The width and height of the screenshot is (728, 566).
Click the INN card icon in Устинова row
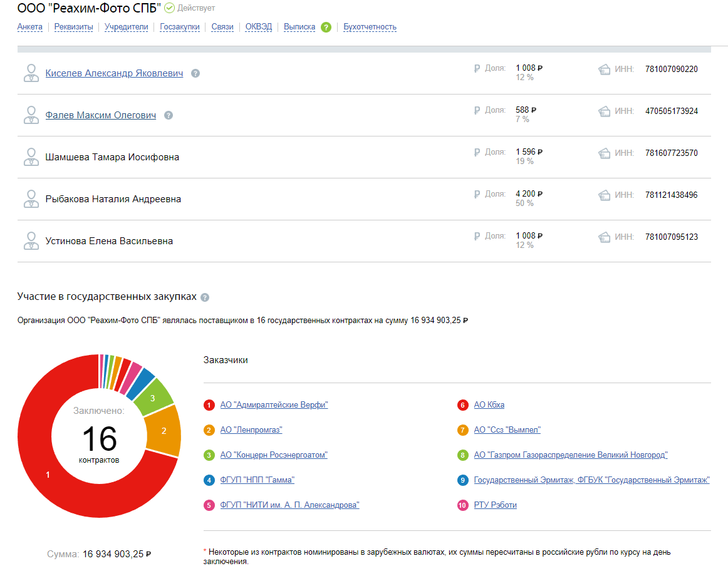[604, 237]
